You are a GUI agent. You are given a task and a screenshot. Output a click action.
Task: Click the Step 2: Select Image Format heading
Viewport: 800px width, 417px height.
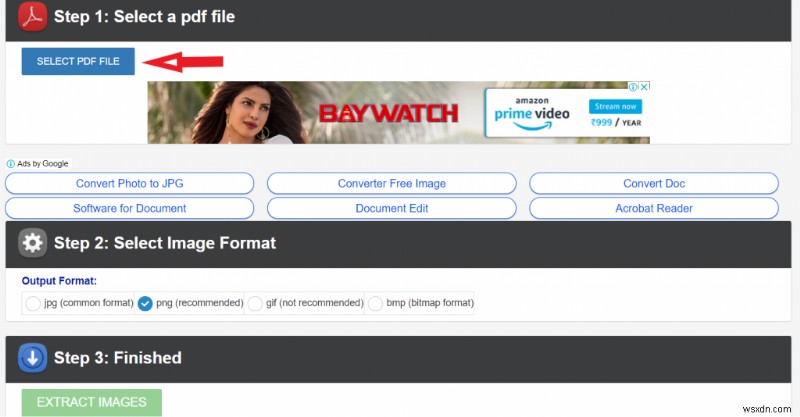[165, 243]
